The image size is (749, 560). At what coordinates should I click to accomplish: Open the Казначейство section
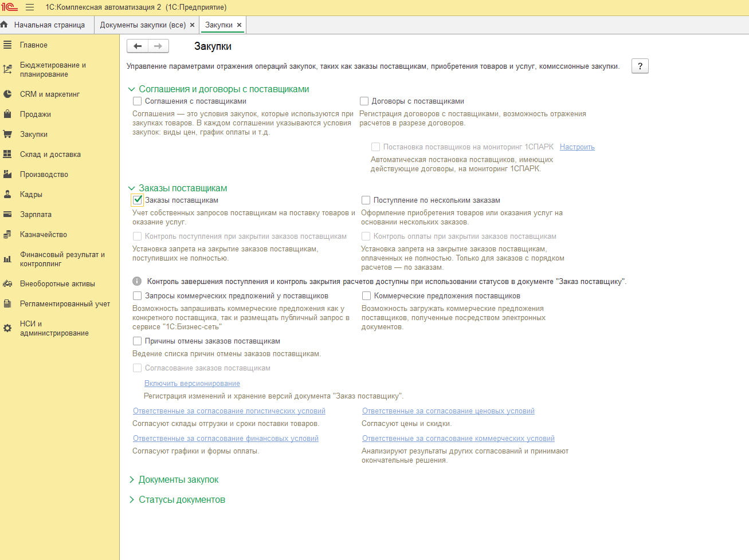pyautogui.click(x=44, y=234)
